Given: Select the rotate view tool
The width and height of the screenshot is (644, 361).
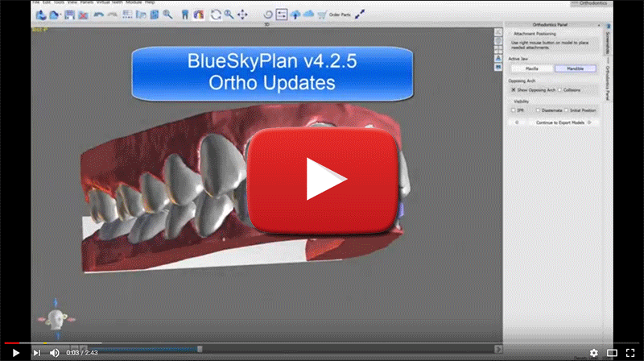Looking at the screenshot, I should pos(216,15).
